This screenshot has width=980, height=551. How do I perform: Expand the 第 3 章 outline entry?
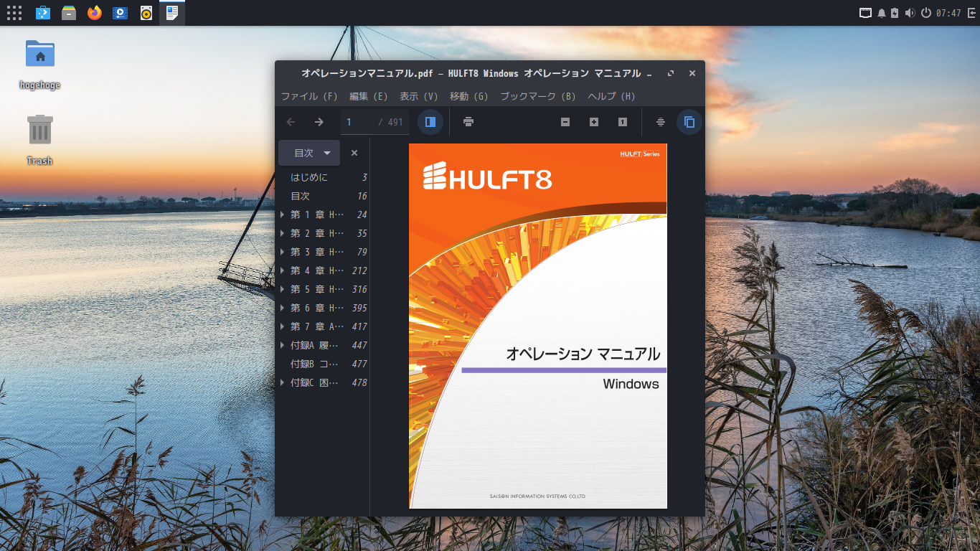point(283,252)
